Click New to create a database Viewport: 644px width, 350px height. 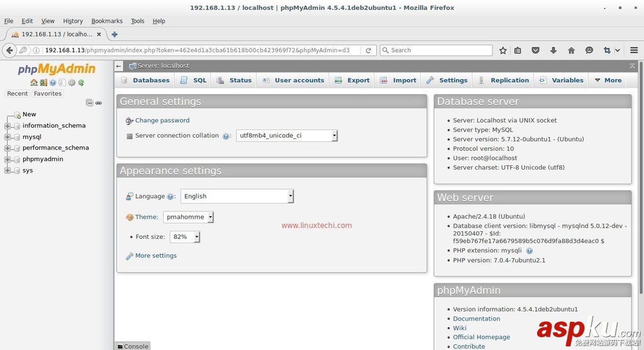29,114
